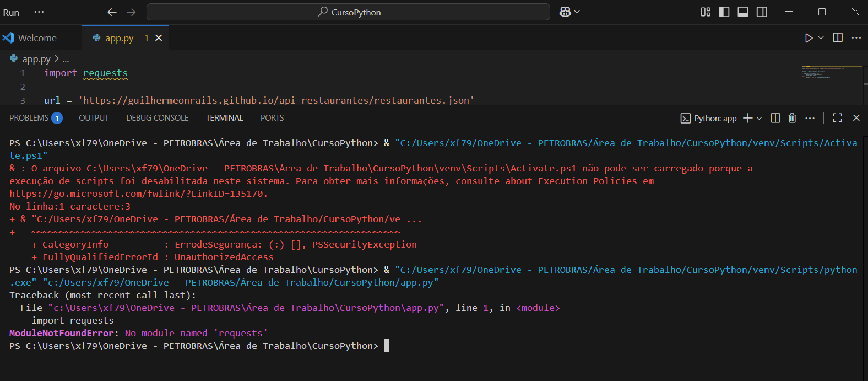
Task: Click the 'No linha:1 caractere:3' line
Action: click(x=70, y=206)
